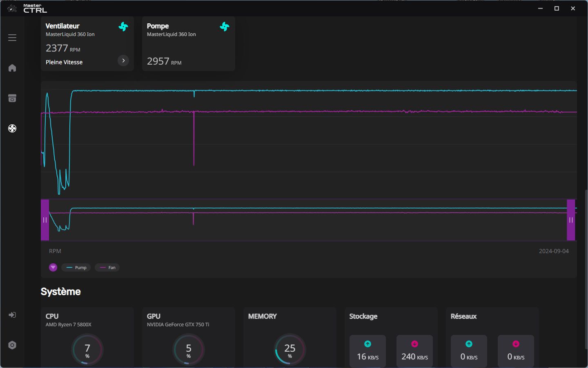
Task: Select the Pleine Vitesse label
Action: tap(64, 62)
